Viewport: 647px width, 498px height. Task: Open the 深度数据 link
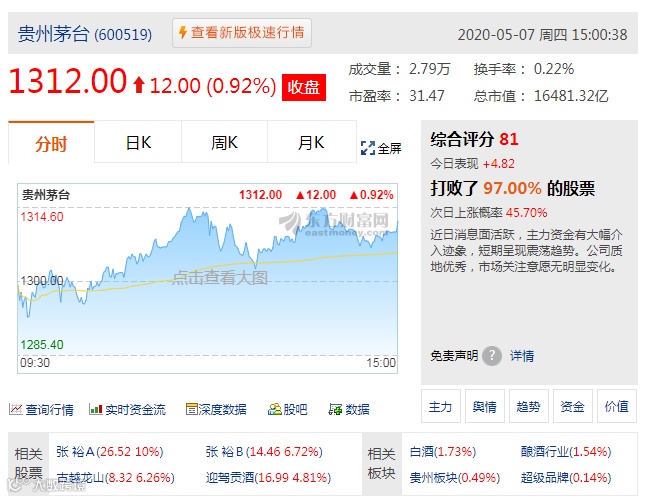click(x=223, y=409)
